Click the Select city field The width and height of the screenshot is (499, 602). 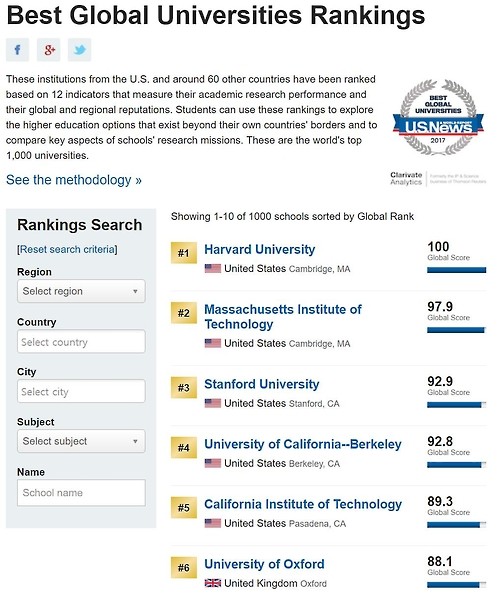pos(81,391)
